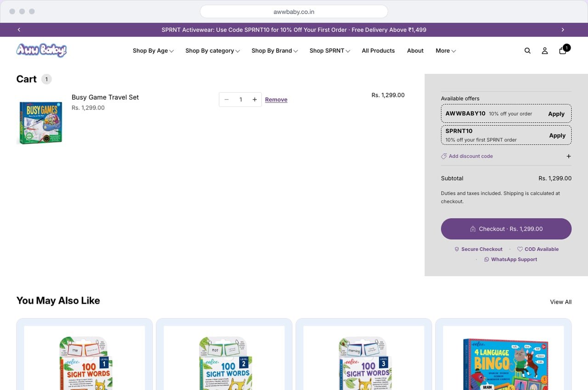This screenshot has width=588, height=390.
Task: Open the search icon in header
Action: 527,51
